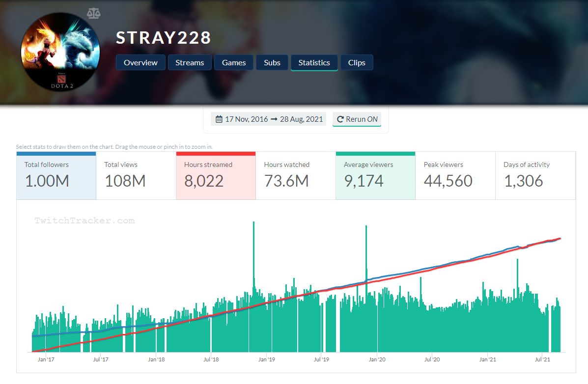This screenshot has width=588, height=384.
Task: Click the rerun circular arrow icon
Action: 340,119
